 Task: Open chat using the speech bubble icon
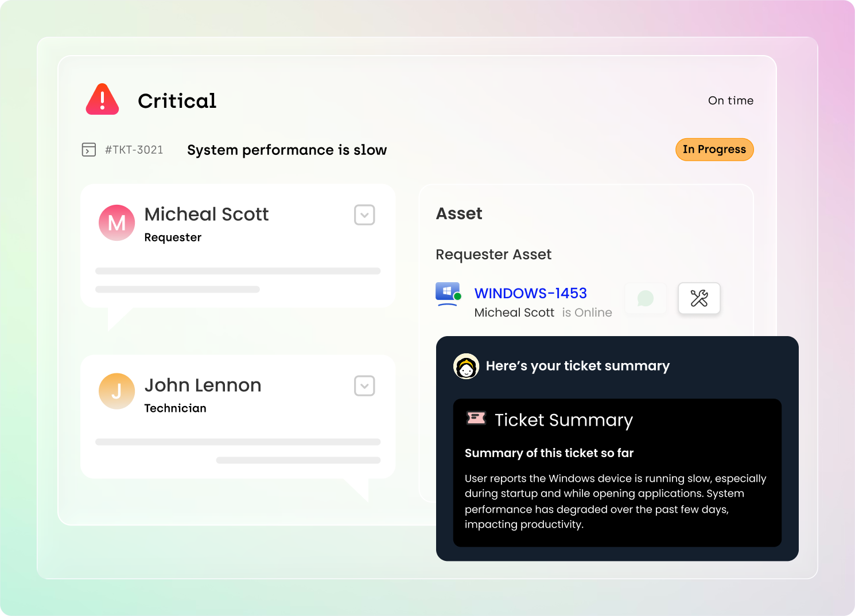point(646,298)
